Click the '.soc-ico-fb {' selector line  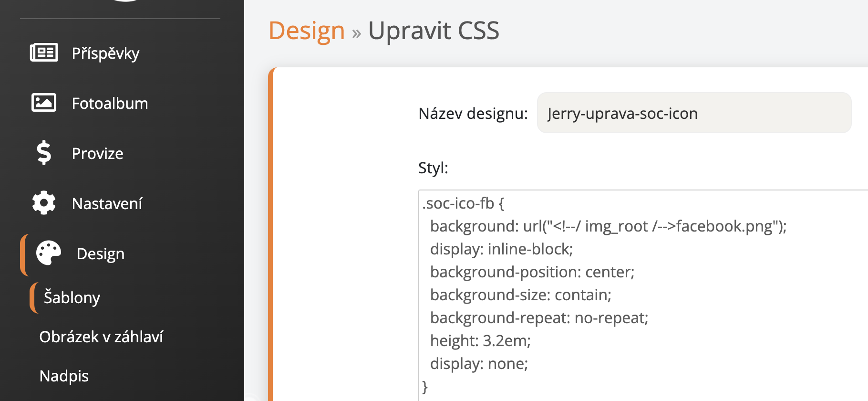(x=463, y=203)
